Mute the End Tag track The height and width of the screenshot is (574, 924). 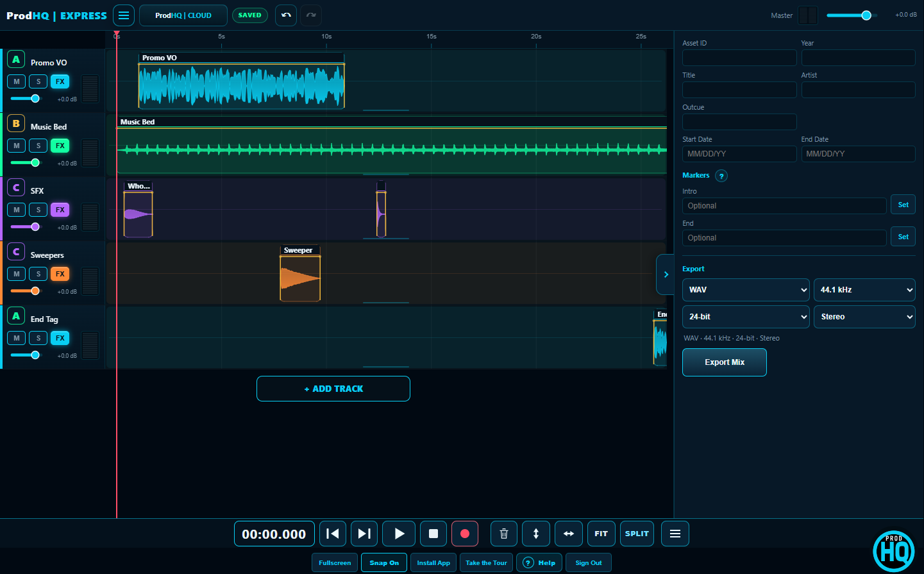(x=17, y=338)
